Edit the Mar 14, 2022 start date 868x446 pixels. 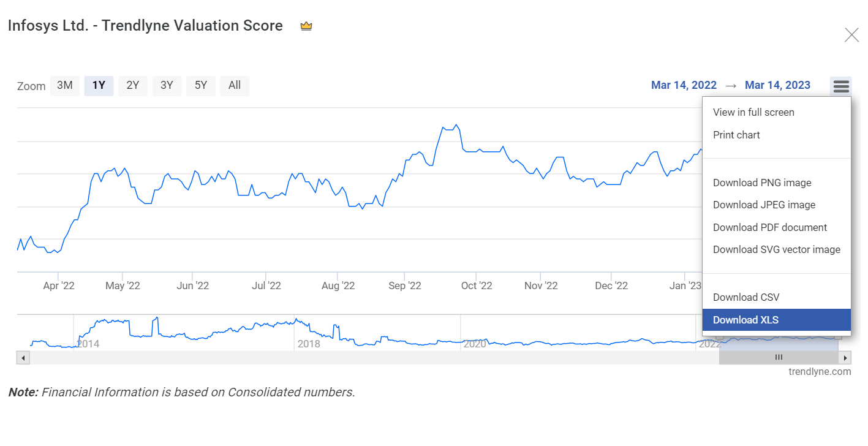coord(684,85)
